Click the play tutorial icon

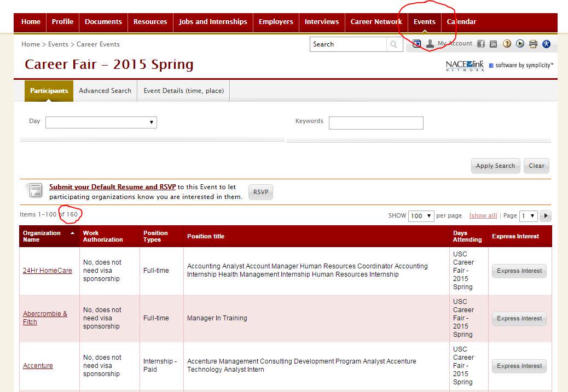(x=520, y=44)
